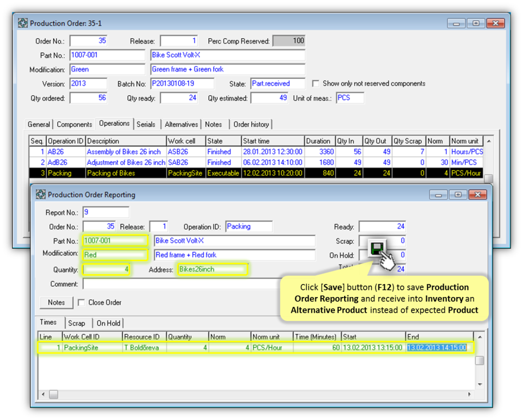
Task: Click the Qty ordered field
Action: [x=89, y=98]
